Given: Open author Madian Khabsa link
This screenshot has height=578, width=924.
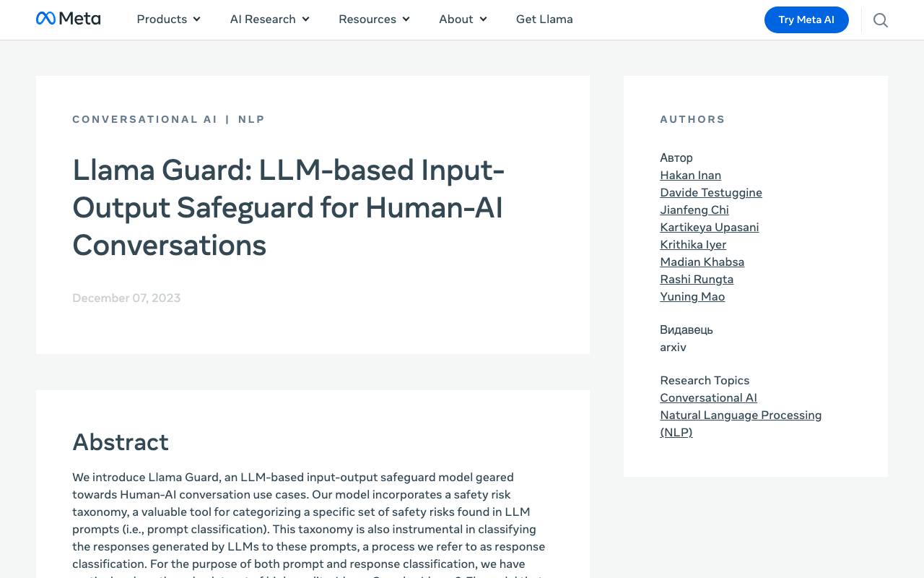Looking at the screenshot, I should tap(702, 262).
